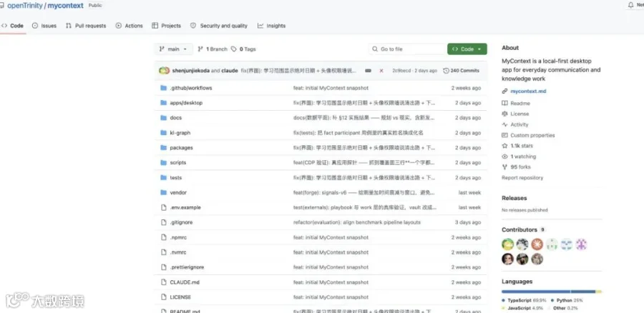644x313 pixels.
Task: Click the file icon beside CLAUDE.md
Action: click(163, 282)
